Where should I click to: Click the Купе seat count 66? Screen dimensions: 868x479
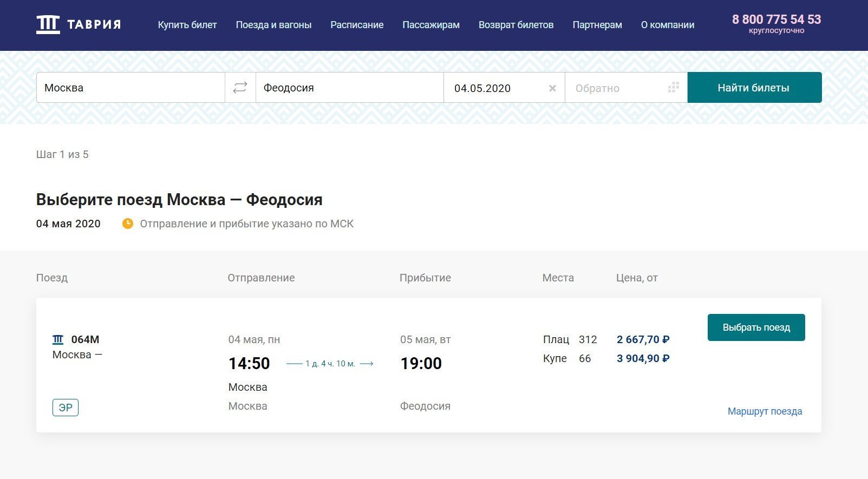(x=585, y=358)
